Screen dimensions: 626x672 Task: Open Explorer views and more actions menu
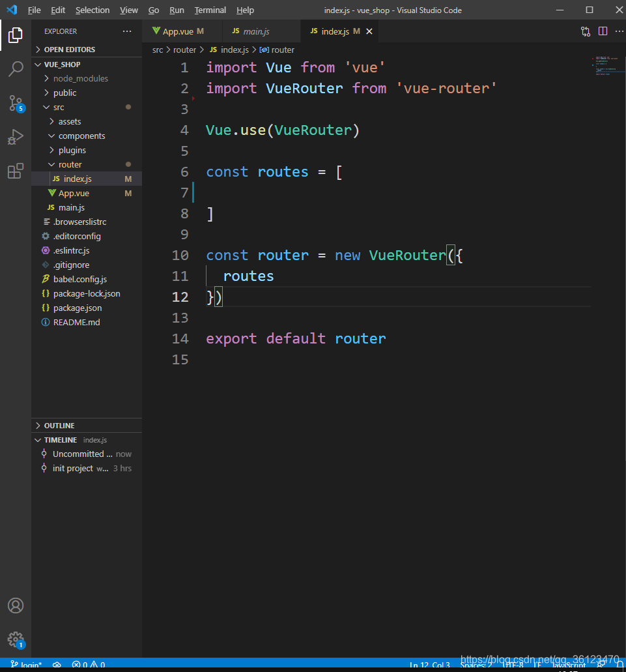(x=127, y=31)
